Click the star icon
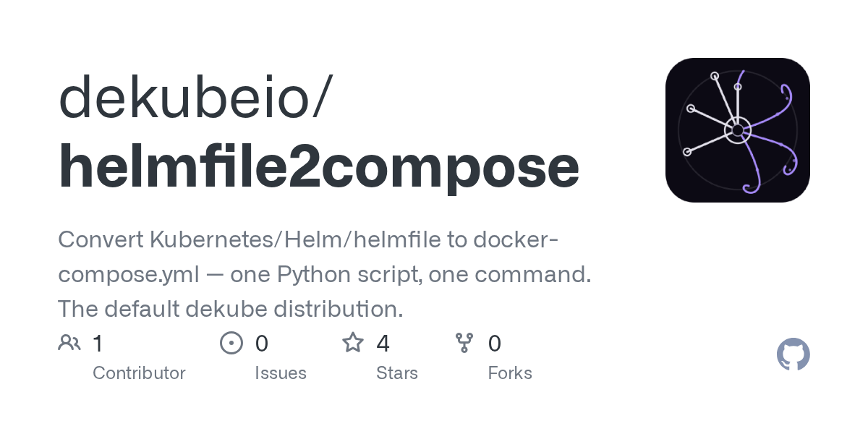The image size is (868, 434). 353,343
